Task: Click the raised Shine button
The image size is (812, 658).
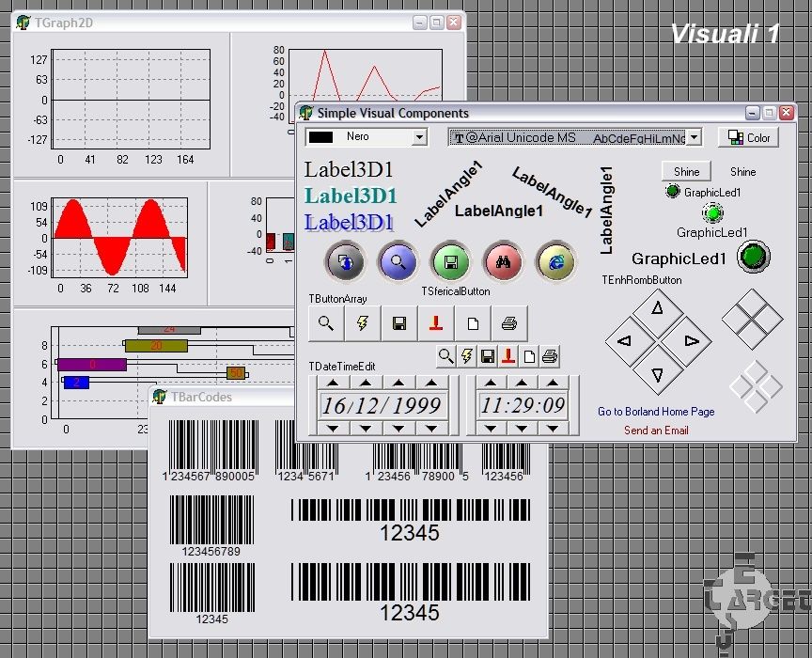Action: [x=686, y=171]
